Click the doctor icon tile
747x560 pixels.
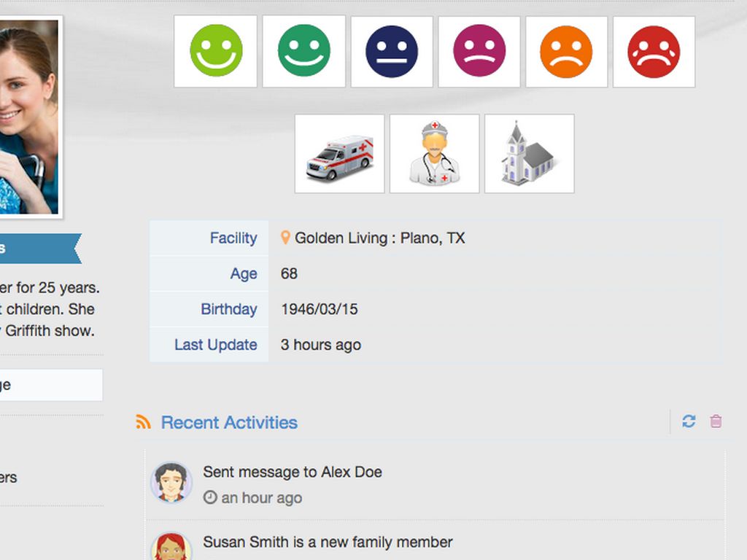click(434, 154)
